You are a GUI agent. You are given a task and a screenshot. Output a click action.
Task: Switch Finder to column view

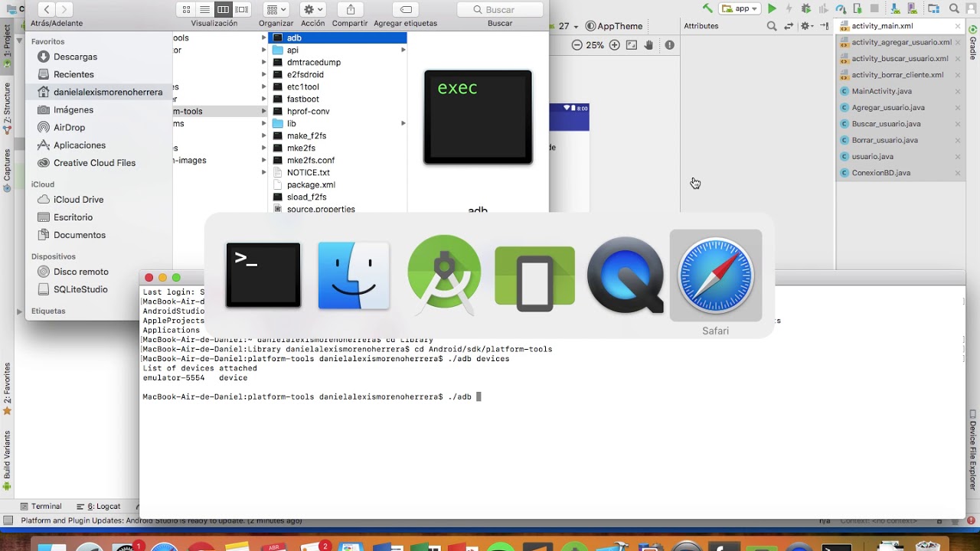pos(223,9)
